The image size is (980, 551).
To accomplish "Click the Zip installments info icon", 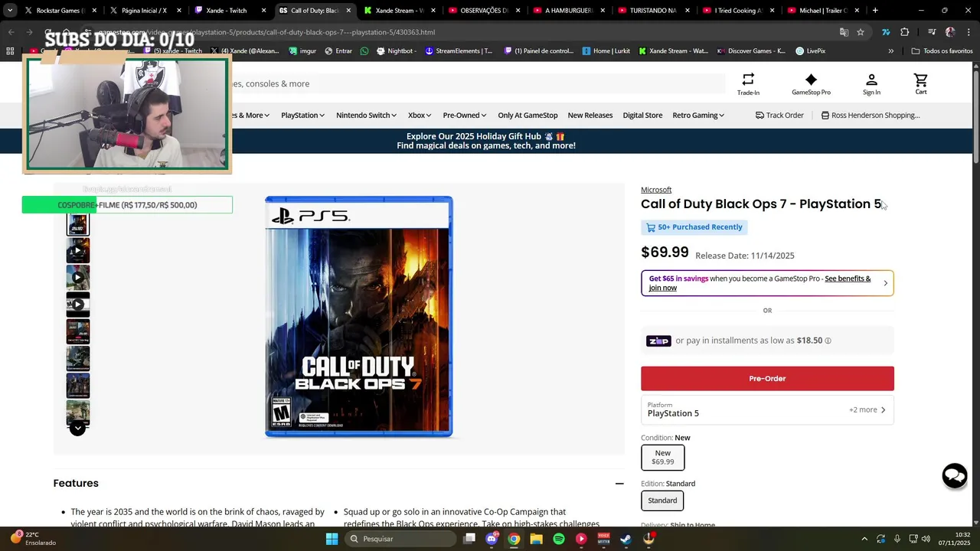I will coord(828,341).
